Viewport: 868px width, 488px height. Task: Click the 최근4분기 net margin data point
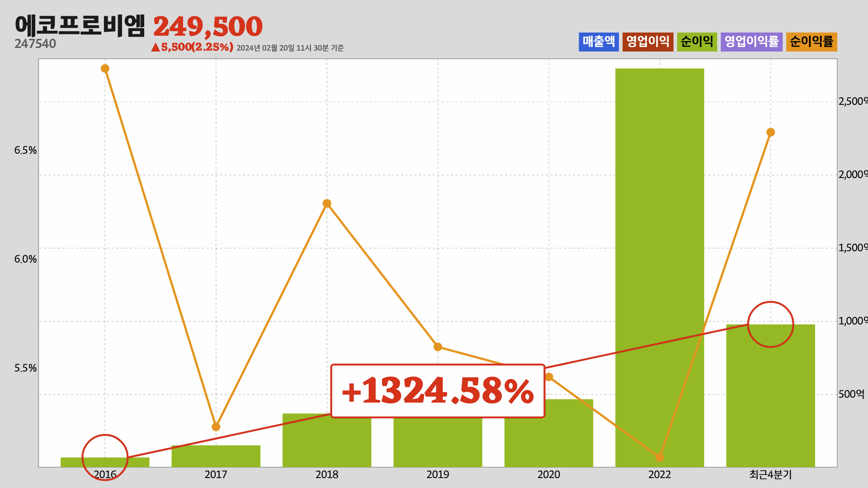(x=771, y=132)
